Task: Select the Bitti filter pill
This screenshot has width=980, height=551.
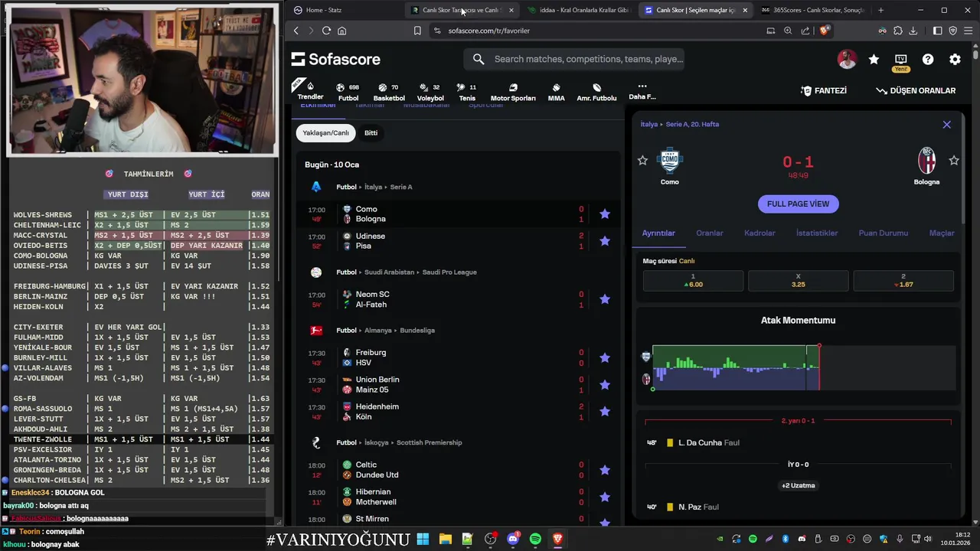Action: pyautogui.click(x=371, y=132)
